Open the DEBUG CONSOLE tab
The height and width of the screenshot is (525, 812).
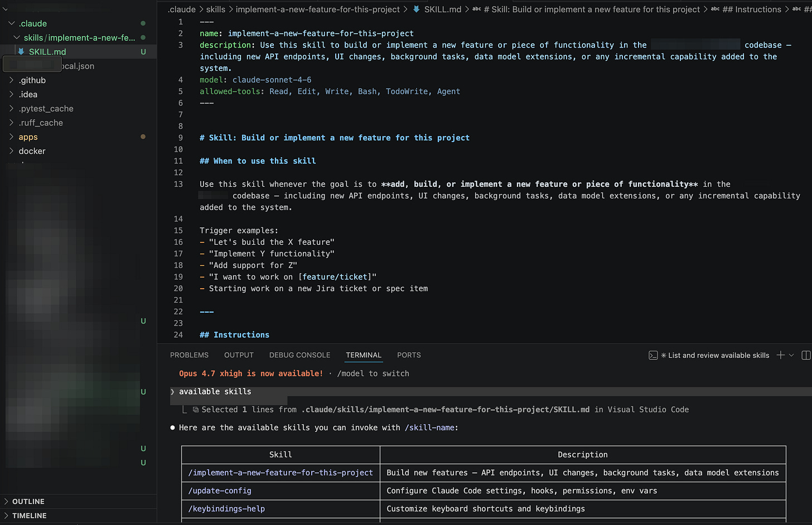(299, 355)
